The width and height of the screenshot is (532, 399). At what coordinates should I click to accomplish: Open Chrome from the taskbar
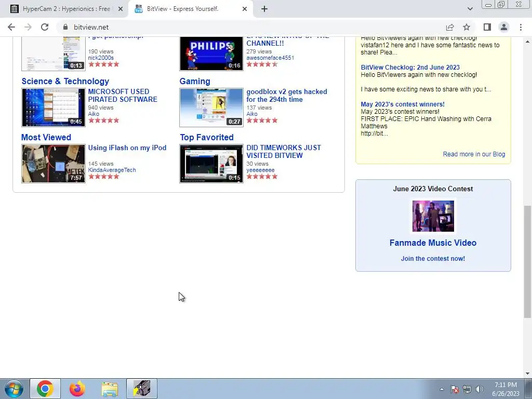[45, 389]
